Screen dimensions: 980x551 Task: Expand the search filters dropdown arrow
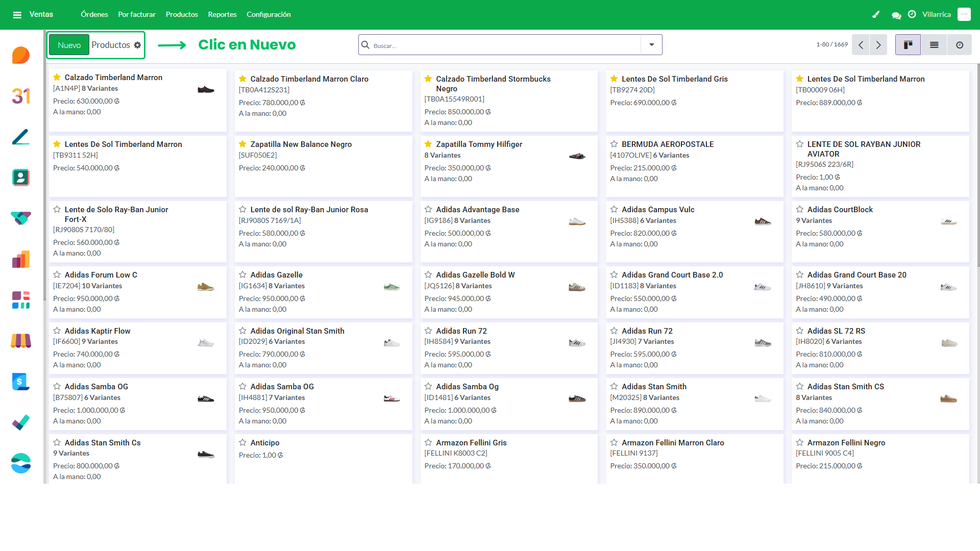pos(651,45)
